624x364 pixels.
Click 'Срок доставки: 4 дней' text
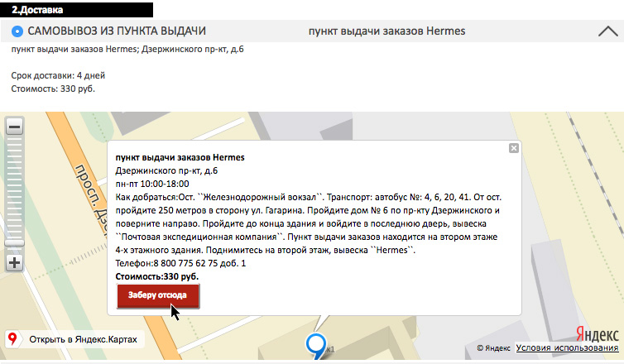[58, 75]
